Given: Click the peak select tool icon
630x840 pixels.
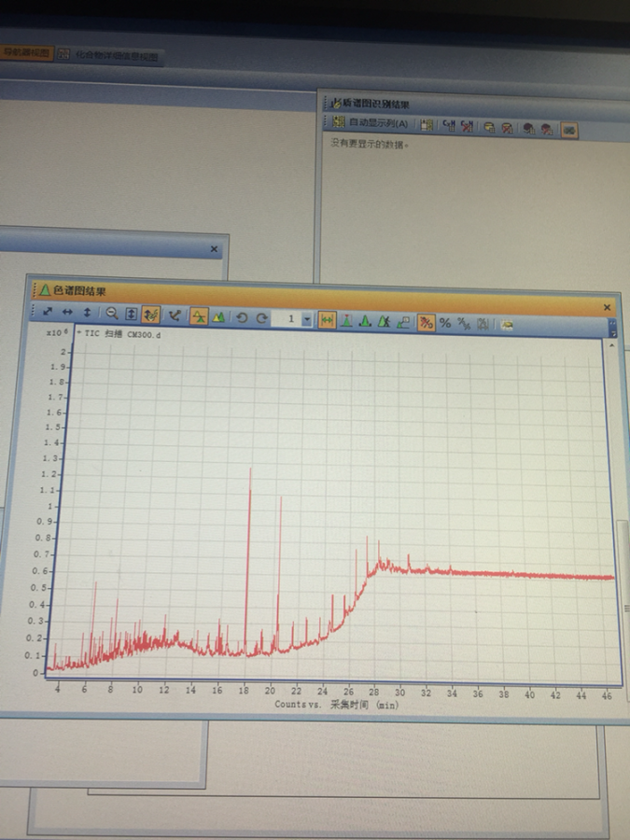Looking at the screenshot, I should (175, 315).
